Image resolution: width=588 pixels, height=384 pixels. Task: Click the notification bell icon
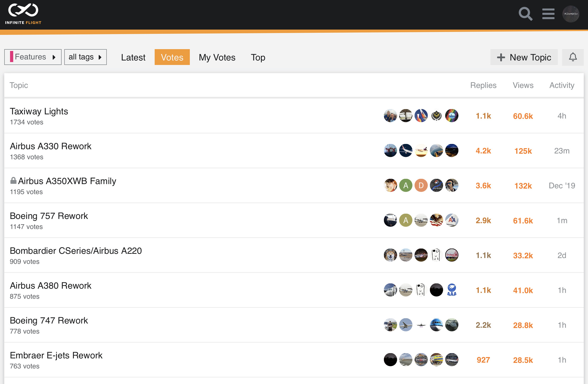(573, 57)
